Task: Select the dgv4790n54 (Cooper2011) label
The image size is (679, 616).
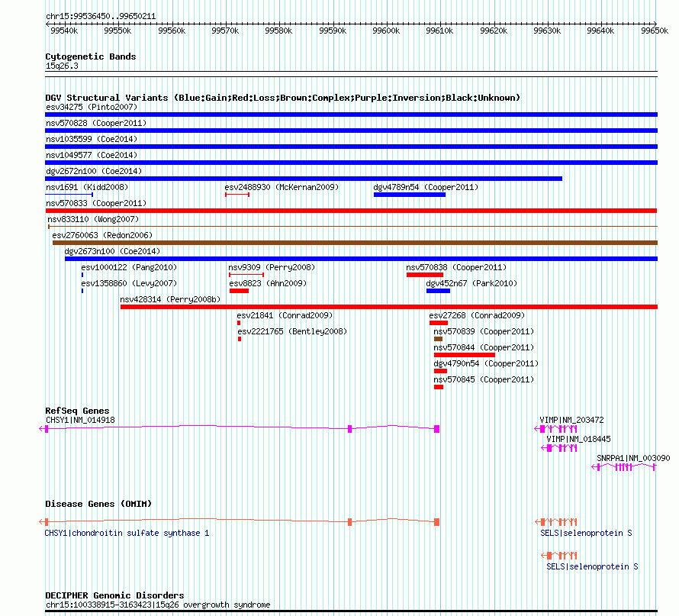Action: point(486,363)
